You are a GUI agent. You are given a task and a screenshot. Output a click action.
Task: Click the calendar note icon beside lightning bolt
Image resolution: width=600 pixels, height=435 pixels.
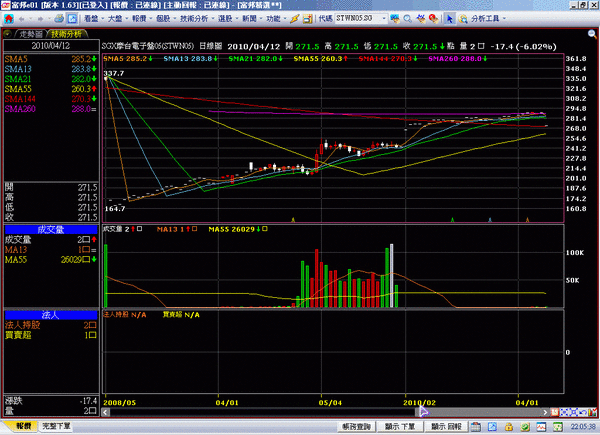click(307, 19)
